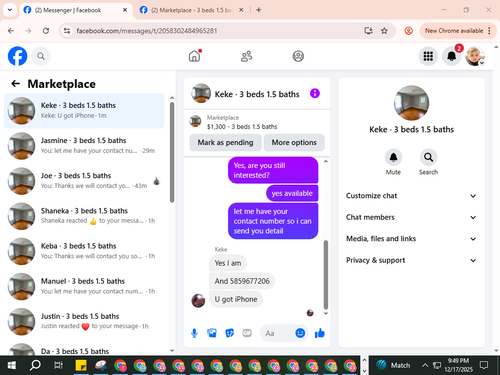This screenshot has height=375, width=500.
Task: Open the Friends icon in top navigation
Action: 246,56
